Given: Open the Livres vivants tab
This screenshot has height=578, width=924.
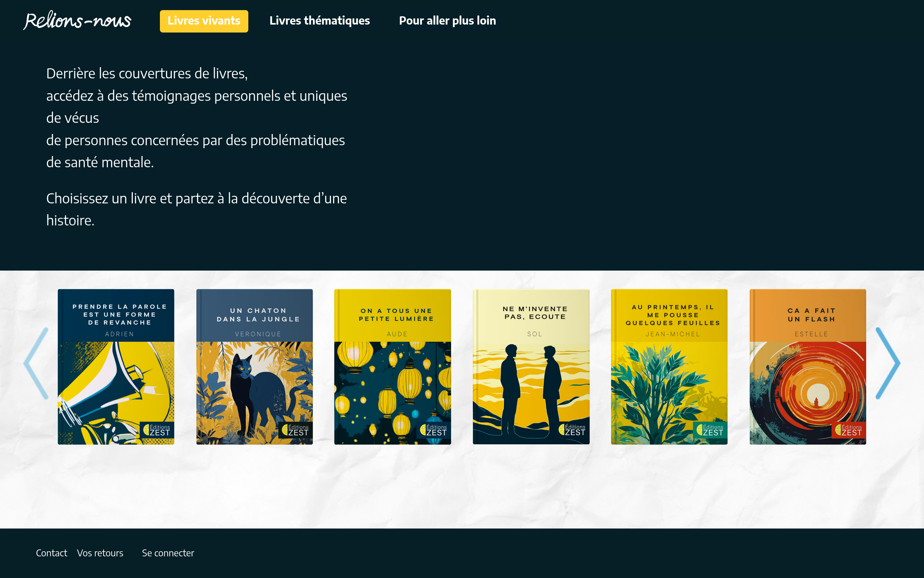Looking at the screenshot, I should tap(204, 21).
